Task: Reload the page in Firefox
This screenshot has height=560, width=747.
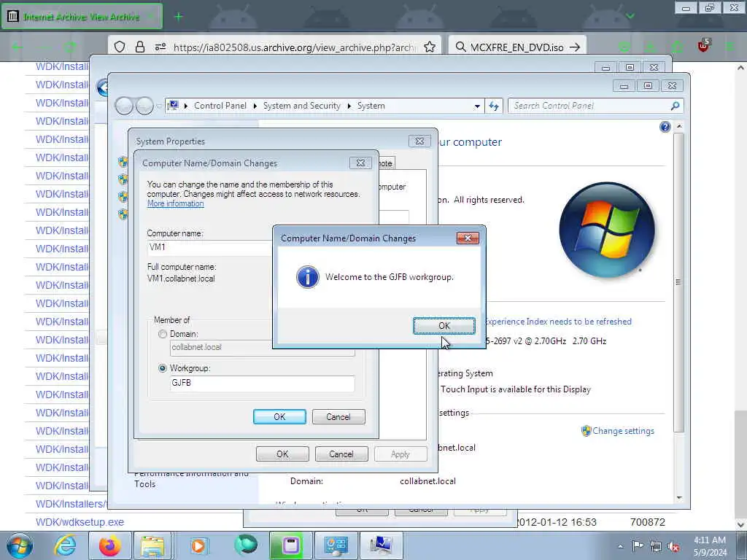Action: click(x=70, y=47)
